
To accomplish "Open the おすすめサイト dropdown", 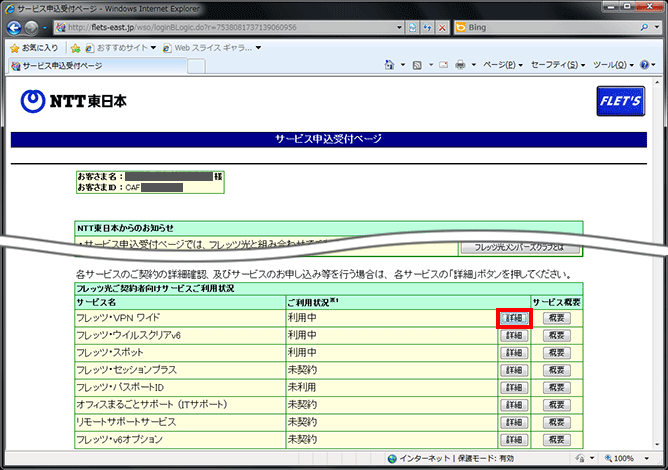I will (x=121, y=48).
